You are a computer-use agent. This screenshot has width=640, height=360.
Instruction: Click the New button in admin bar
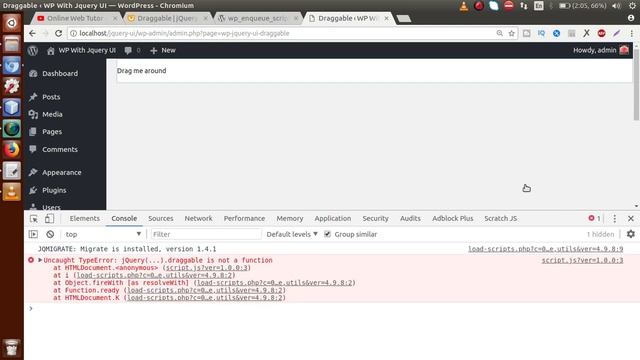tap(163, 51)
